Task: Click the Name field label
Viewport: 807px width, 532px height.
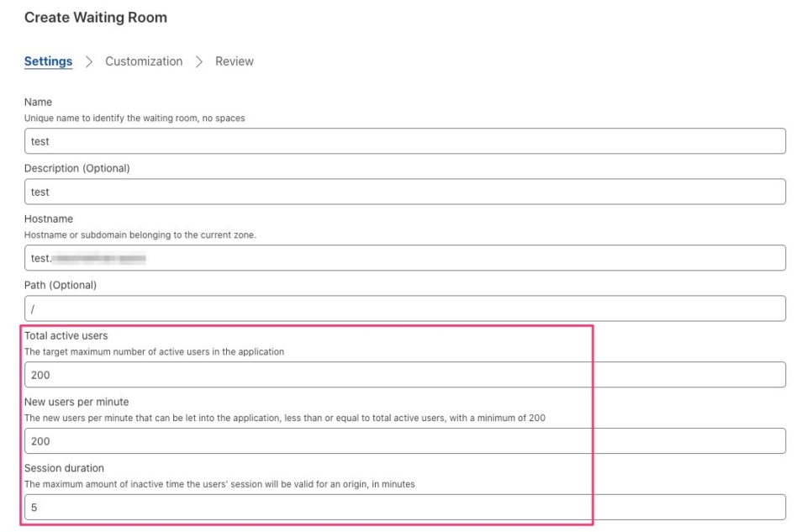Action: (x=37, y=101)
